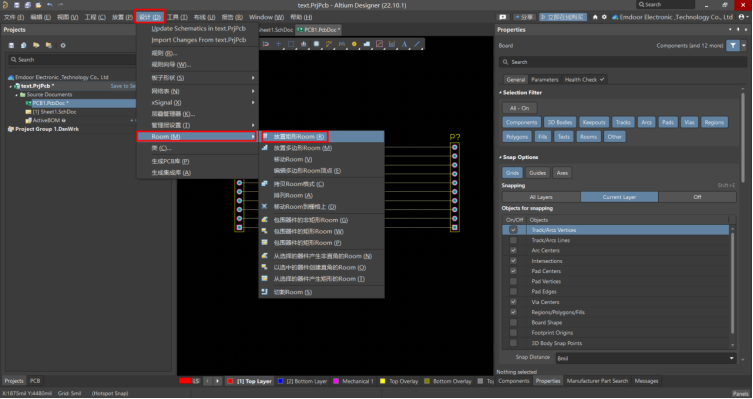Click the home icon near top right
The height and width of the screenshot is (399, 753).
(x=595, y=17)
